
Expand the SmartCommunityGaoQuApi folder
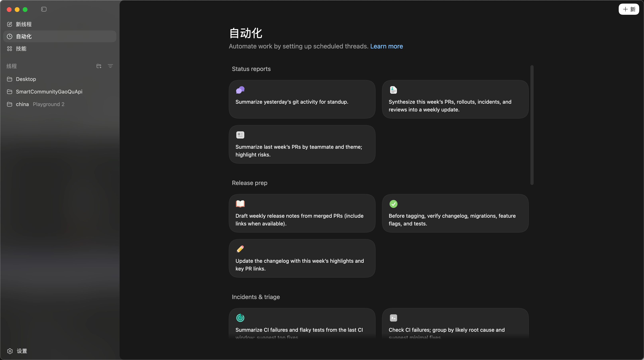49,91
